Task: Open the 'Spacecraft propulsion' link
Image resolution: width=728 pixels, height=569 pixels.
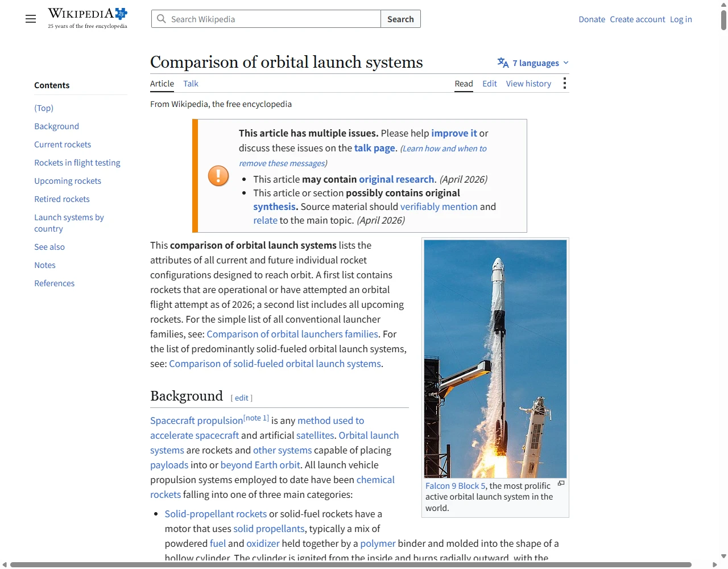Action: click(196, 420)
